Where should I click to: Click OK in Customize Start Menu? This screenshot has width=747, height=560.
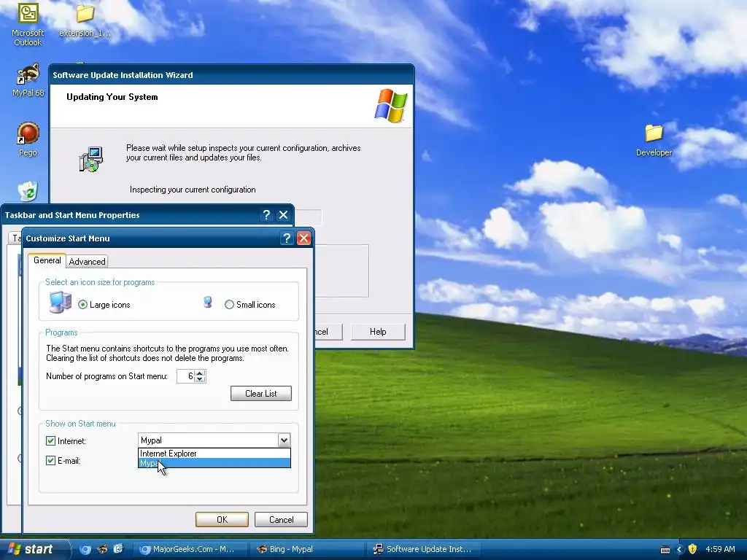click(x=222, y=519)
